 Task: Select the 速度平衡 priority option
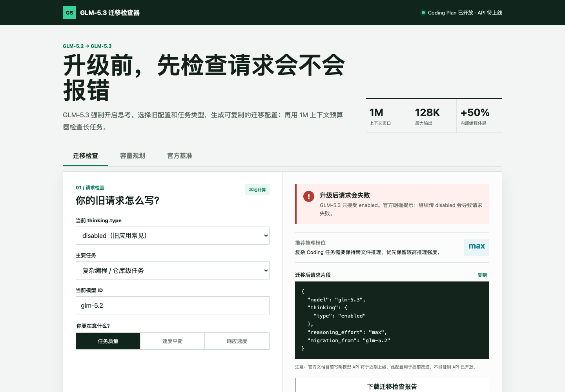(173, 341)
